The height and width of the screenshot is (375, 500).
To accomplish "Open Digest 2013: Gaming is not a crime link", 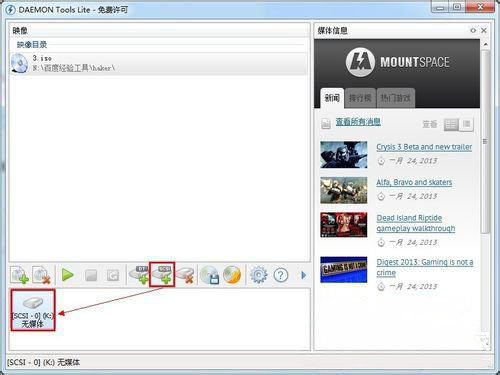I will point(425,267).
